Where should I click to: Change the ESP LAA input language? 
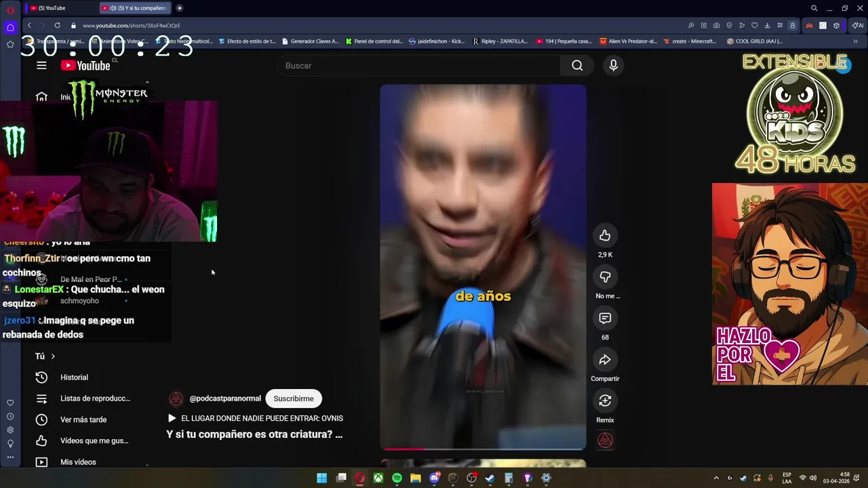pos(787,478)
